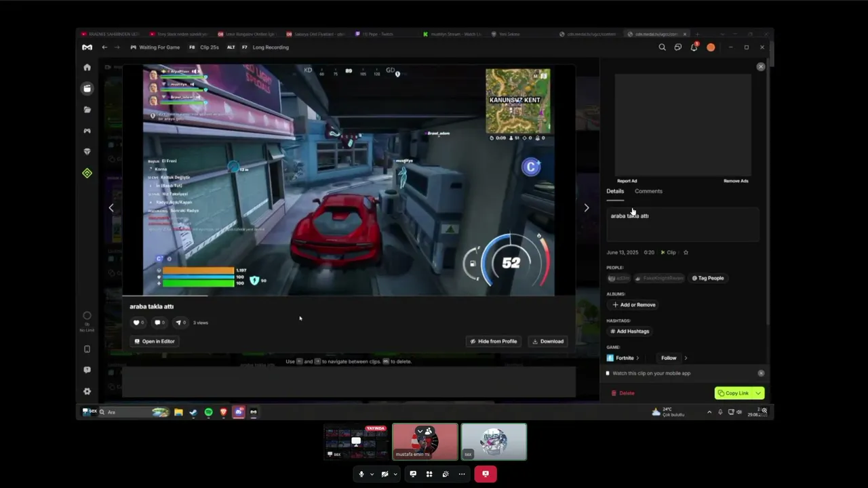Viewport: 868px width, 488px height.
Task: Dismiss the mobile app banner
Action: pos(761,373)
